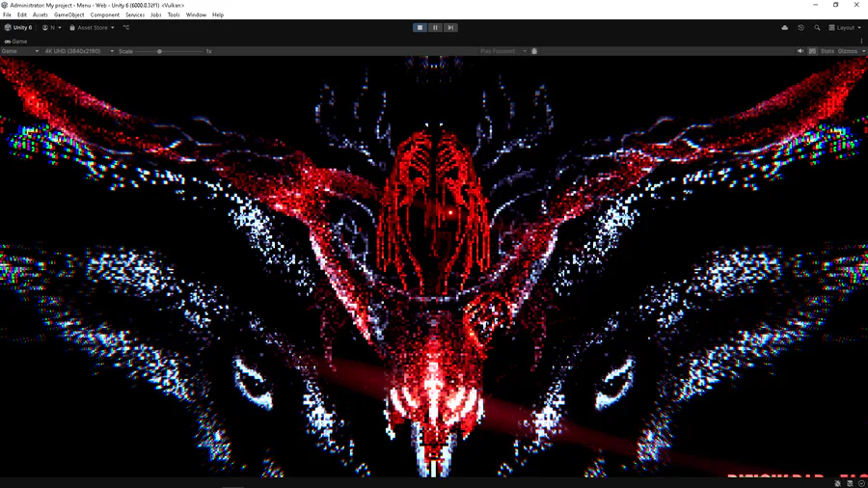Advance one frame with the Step button

[450, 28]
